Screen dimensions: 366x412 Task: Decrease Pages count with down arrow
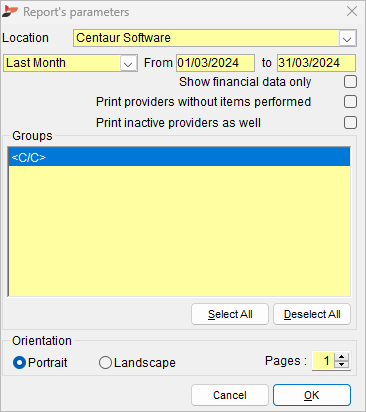[x=342, y=365]
